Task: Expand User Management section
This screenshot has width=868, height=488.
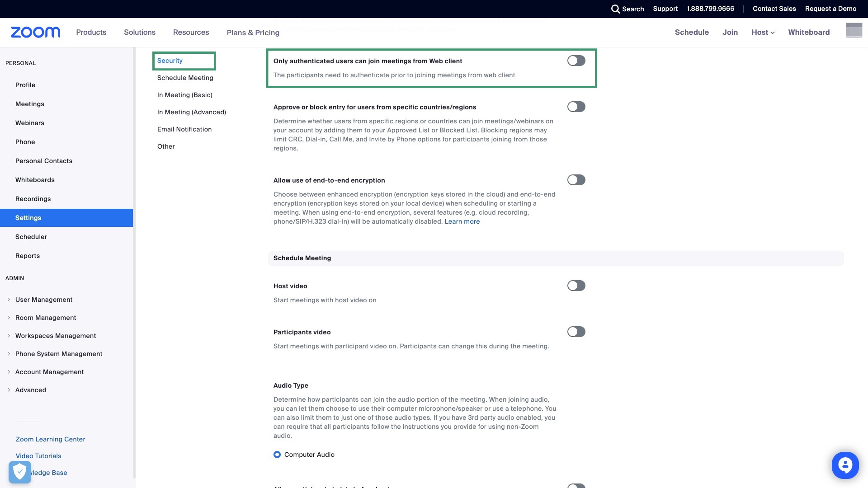Action: pyautogui.click(x=44, y=300)
